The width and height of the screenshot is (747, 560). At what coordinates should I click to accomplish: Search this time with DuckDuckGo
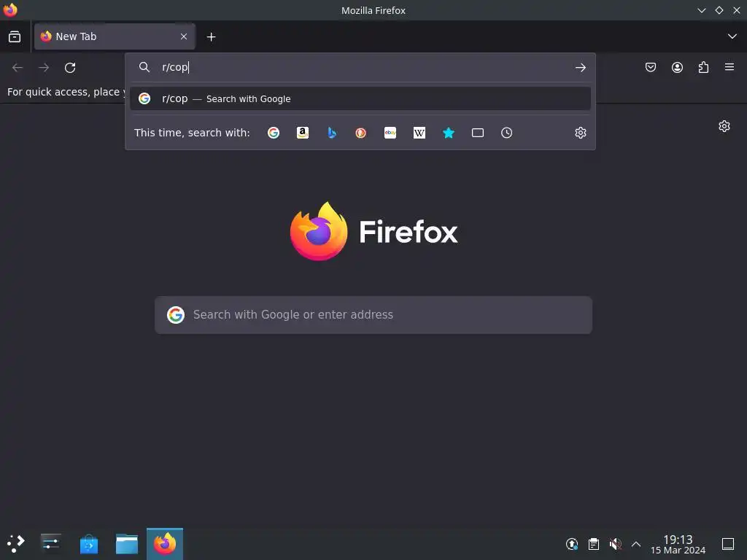tap(360, 133)
